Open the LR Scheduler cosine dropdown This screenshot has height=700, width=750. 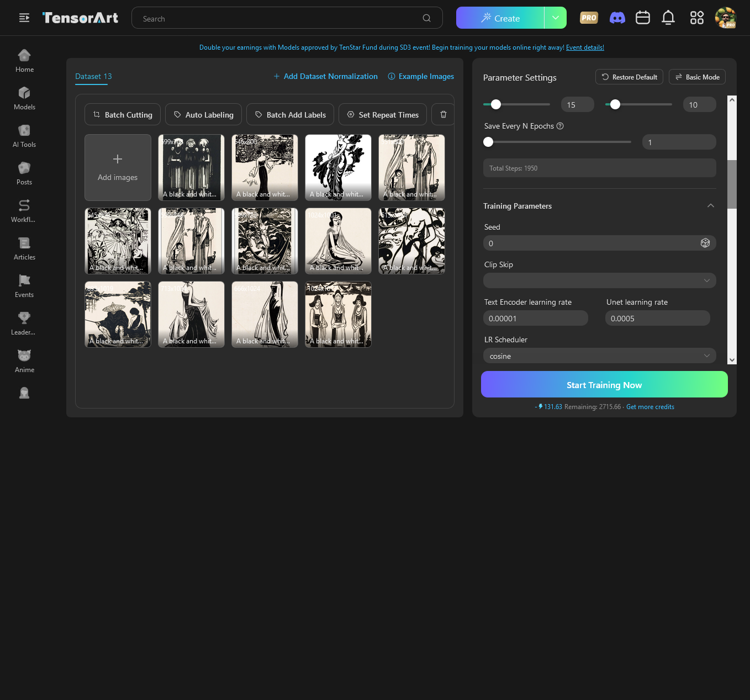click(599, 356)
